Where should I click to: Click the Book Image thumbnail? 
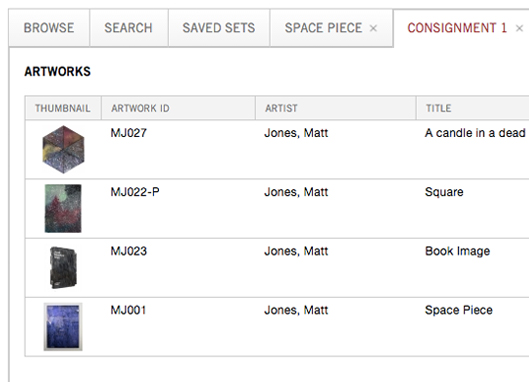coord(63,268)
